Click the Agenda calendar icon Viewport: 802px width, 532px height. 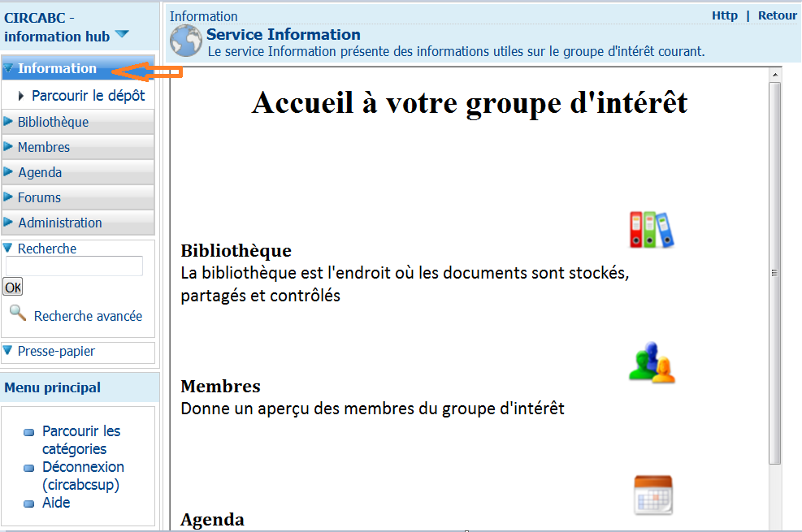(652, 495)
